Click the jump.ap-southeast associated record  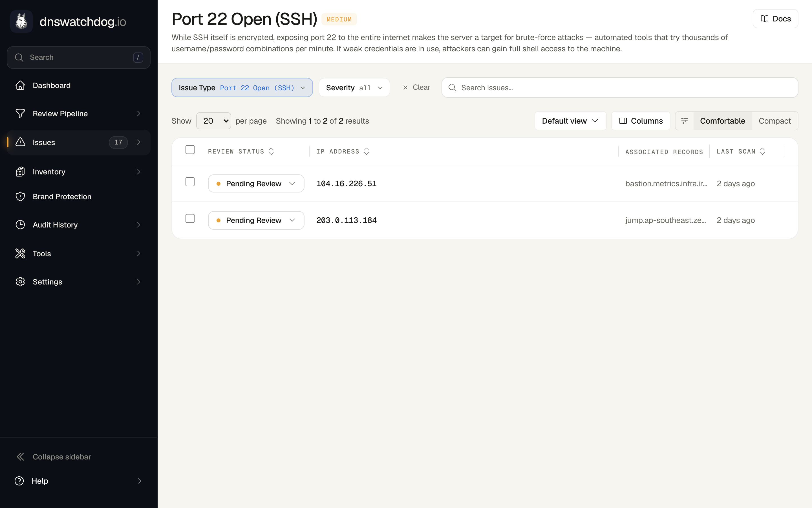tap(665, 220)
